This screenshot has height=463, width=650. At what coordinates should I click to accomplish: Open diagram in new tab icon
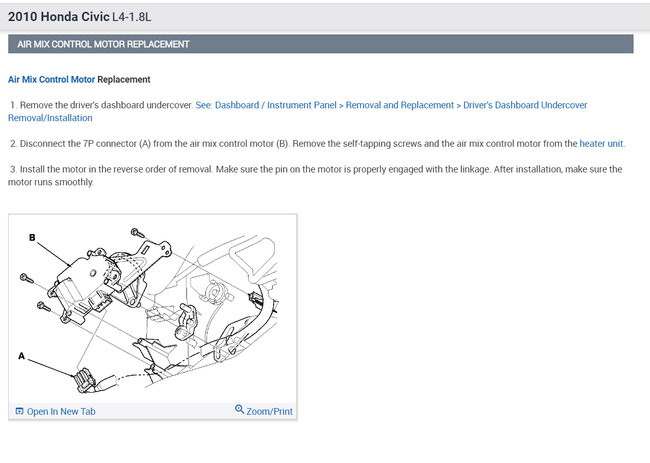[x=19, y=411]
